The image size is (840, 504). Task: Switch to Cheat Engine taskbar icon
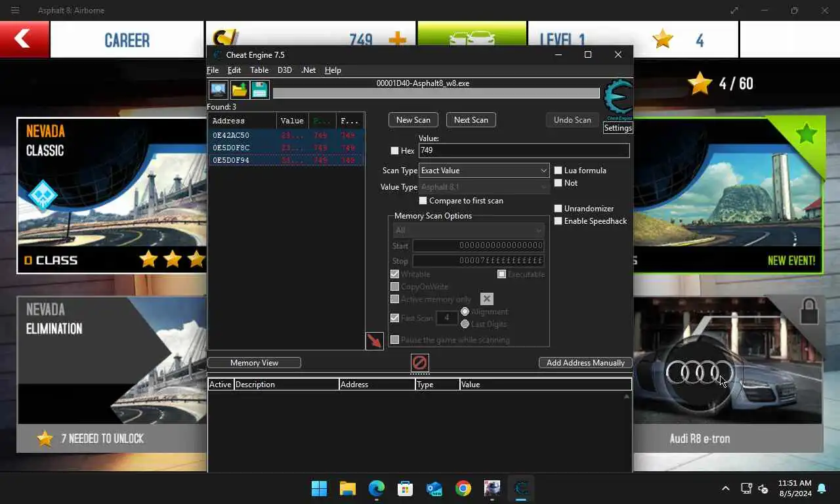click(x=522, y=488)
